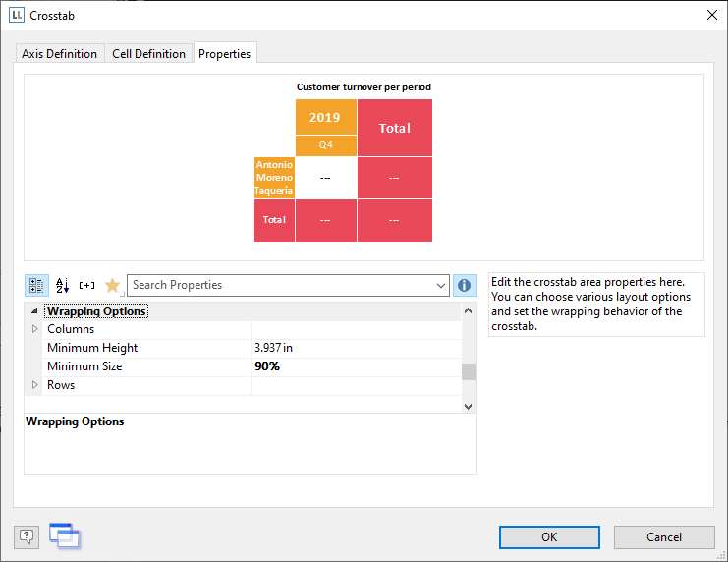The height and width of the screenshot is (562, 728).
Task: Sort properties alphabetically
Action: coord(62,285)
